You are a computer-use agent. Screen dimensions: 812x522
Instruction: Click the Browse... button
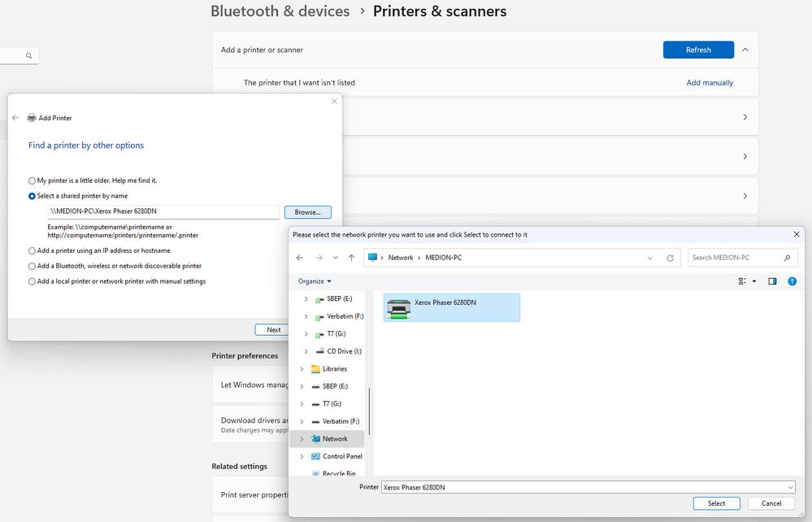pyautogui.click(x=307, y=212)
